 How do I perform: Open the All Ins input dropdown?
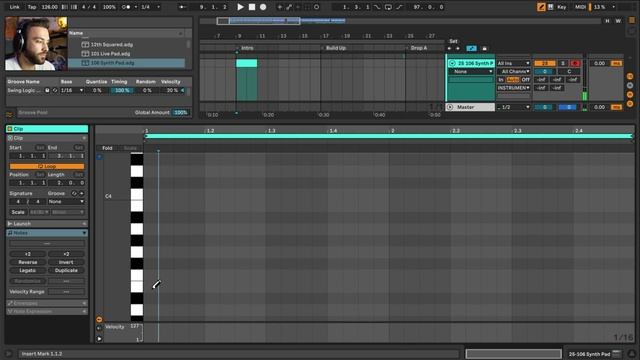coord(513,63)
